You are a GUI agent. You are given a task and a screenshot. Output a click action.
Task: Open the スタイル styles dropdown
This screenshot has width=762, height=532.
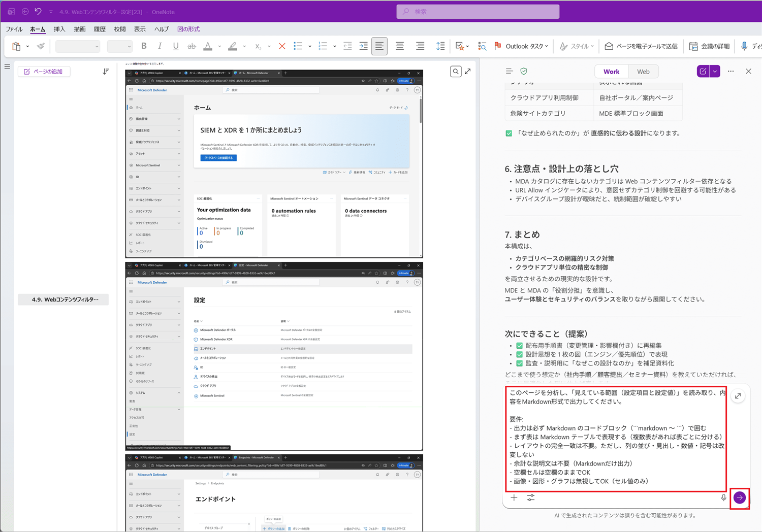click(x=577, y=46)
